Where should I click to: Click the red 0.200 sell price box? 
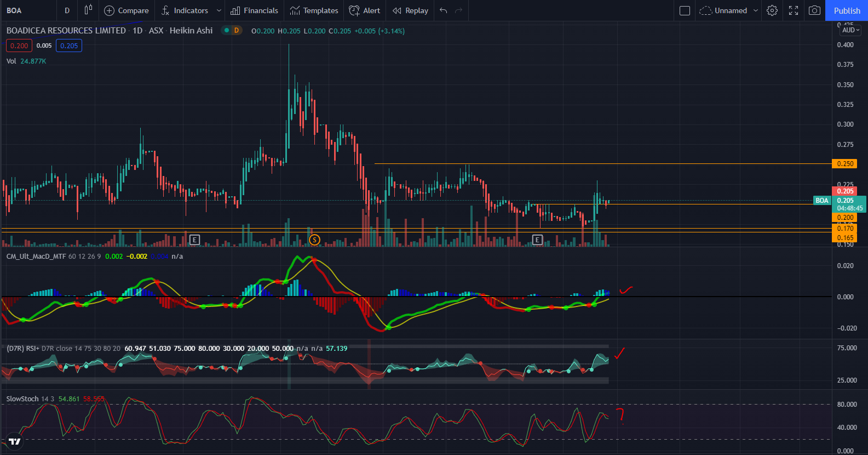(19, 46)
